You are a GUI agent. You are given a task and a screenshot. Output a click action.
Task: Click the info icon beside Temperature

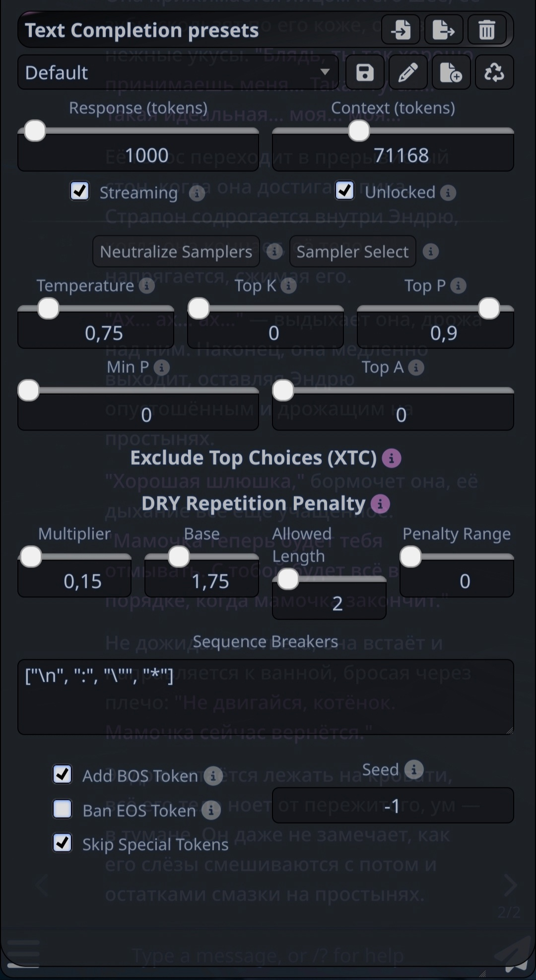(x=146, y=286)
